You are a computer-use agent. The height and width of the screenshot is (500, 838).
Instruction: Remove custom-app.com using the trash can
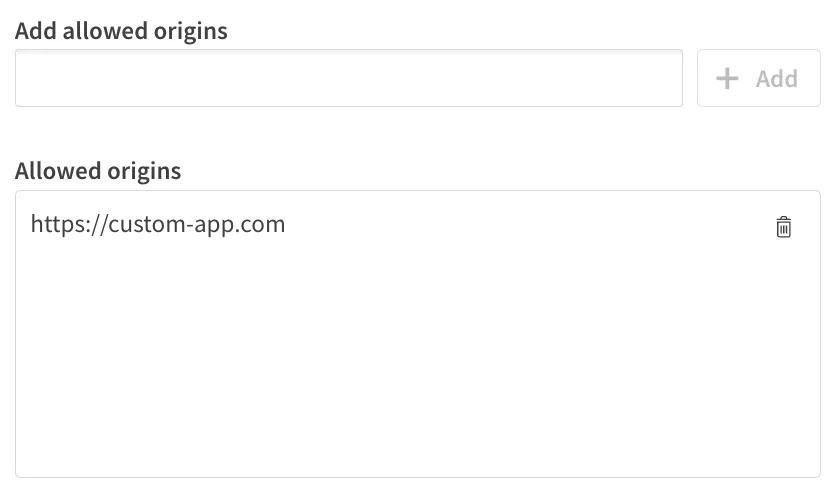coord(784,227)
